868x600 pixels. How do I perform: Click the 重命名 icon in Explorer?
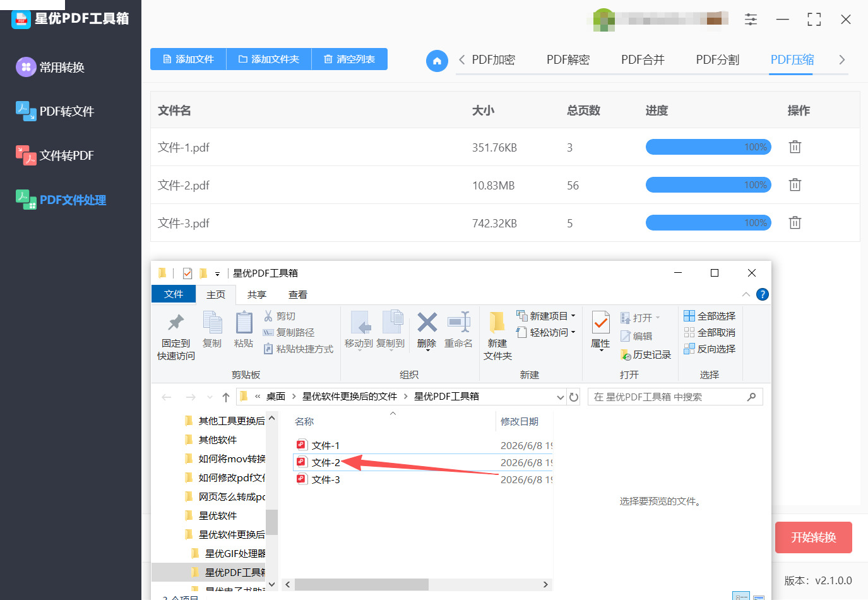click(458, 322)
